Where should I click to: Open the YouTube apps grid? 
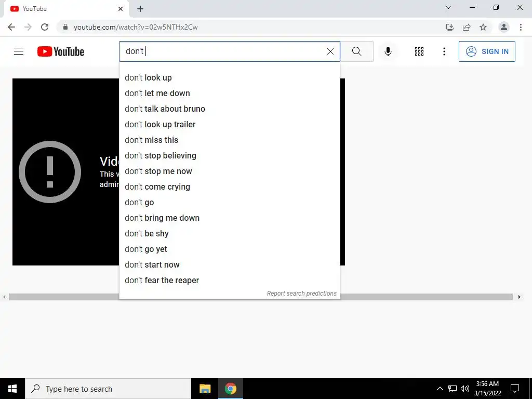tap(419, 51)
